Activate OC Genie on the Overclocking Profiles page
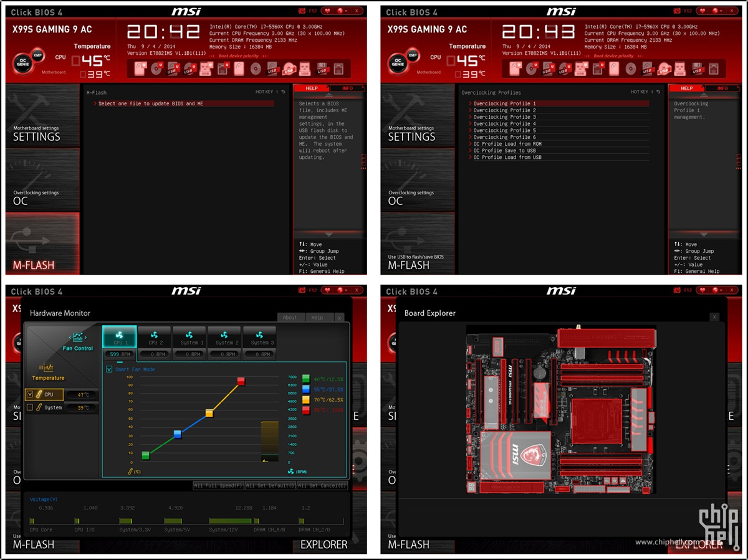 point(398,63)
